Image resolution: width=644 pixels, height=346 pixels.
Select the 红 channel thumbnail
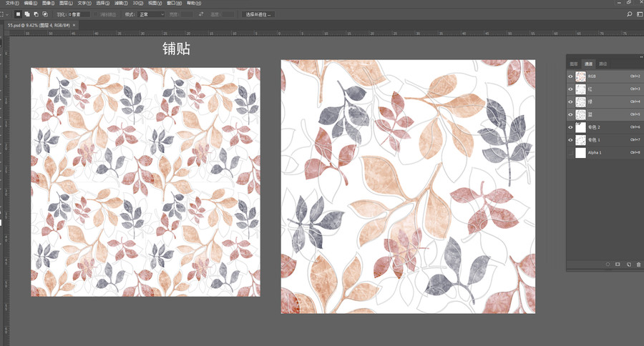tap(580, 89)
